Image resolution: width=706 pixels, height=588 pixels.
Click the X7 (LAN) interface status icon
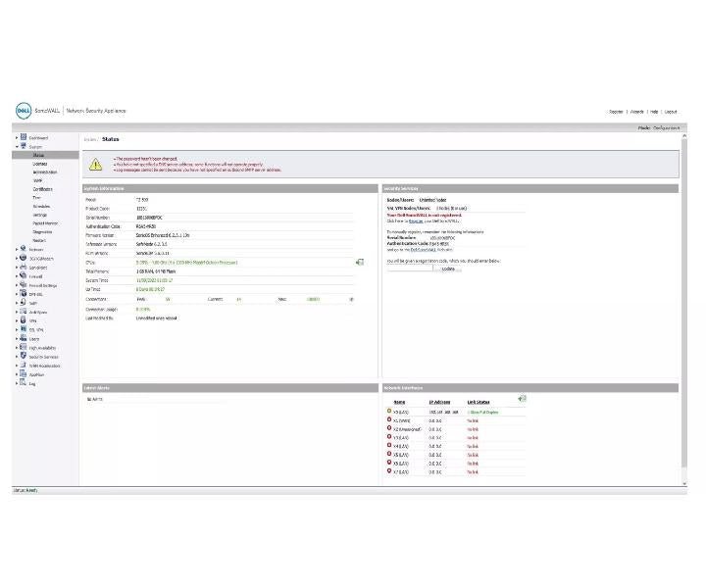389,471
